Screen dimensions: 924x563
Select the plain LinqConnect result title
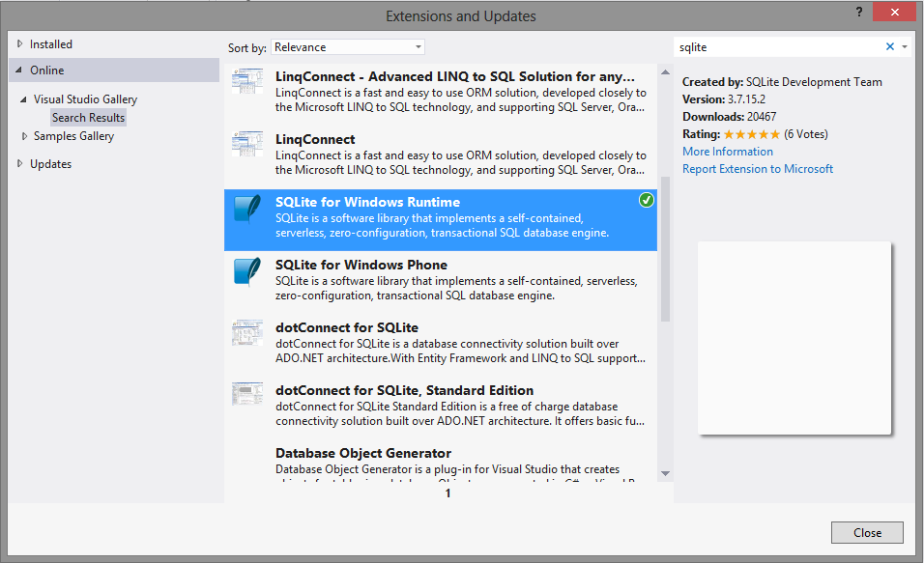[x=315, y=140]
